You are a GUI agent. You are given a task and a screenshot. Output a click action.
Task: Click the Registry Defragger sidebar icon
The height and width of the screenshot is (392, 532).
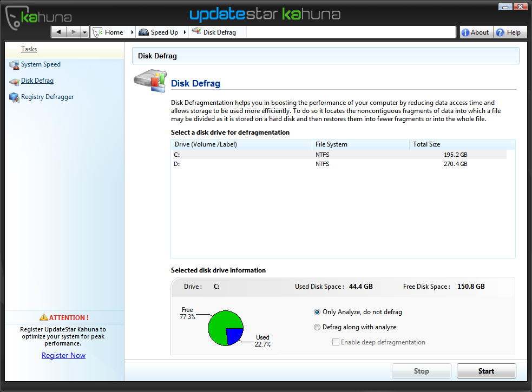click(14, 97)
